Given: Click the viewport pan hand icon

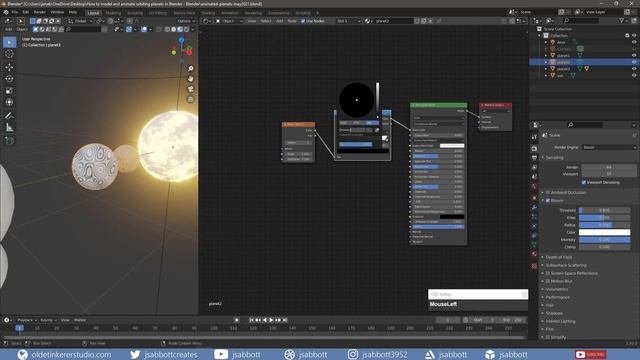Looking at the screenshot, I should (191, 79).
